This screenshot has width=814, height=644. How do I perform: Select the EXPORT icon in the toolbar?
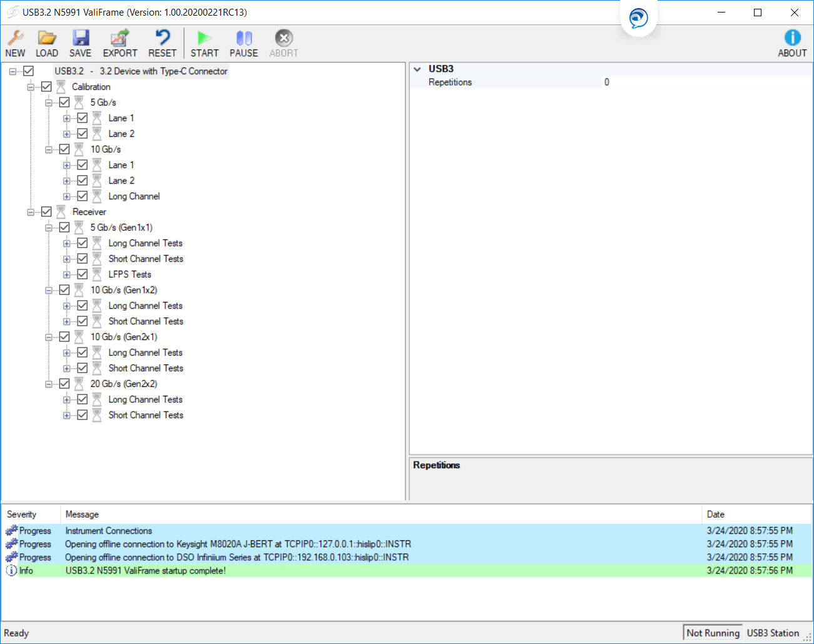point(120,43)
